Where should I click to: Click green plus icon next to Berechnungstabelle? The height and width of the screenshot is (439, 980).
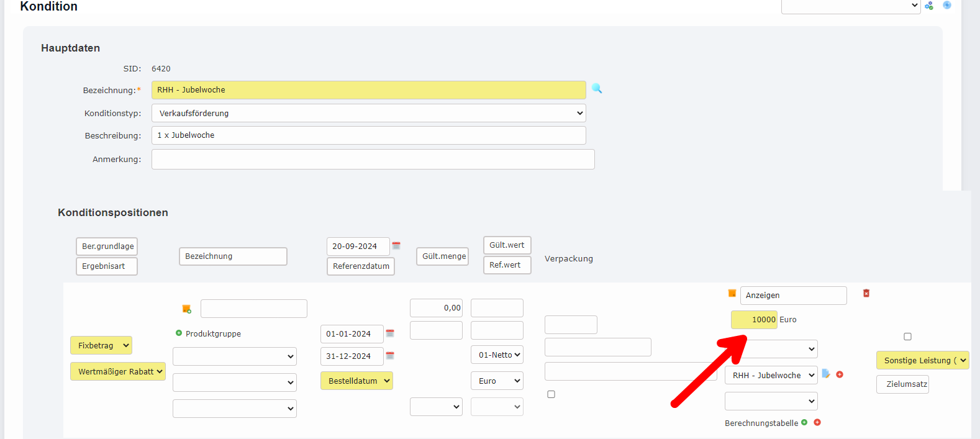(x=805, y=422)
